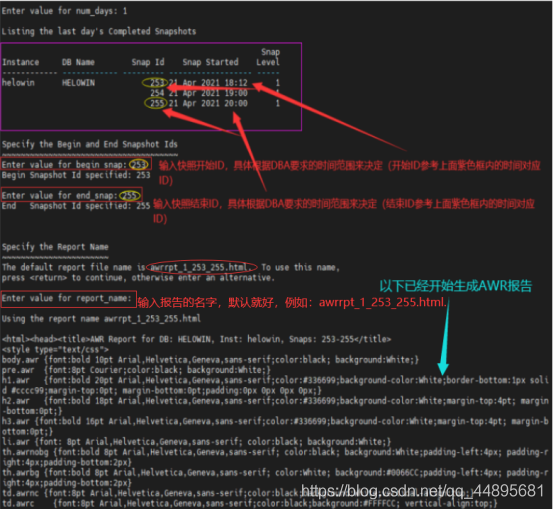The width and height of the screenshot is (553, 510).
Task: Click the cyan arrow pointing down
Action: 444,337
